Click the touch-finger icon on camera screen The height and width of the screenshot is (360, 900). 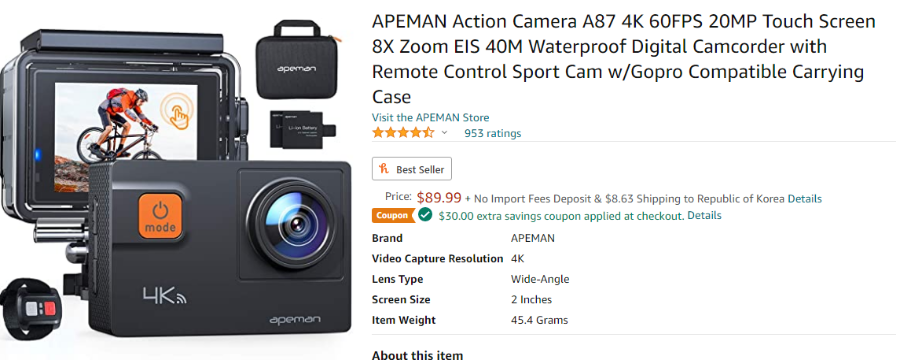point(176,111)
